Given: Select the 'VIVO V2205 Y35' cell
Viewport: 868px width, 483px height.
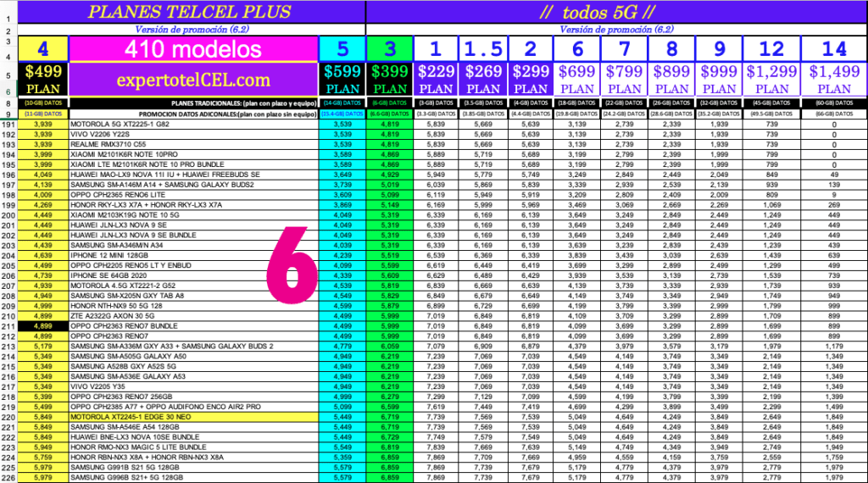Looking at the screenshot, I should (193, 386).
